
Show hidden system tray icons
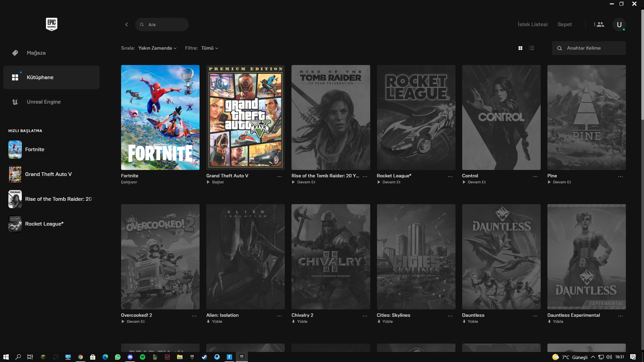coord(593,357)
